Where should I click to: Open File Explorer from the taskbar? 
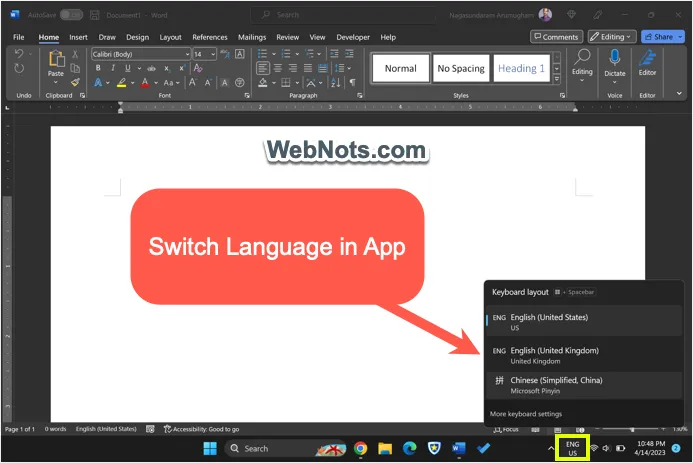pyautogui.click(x=385, y=448)
